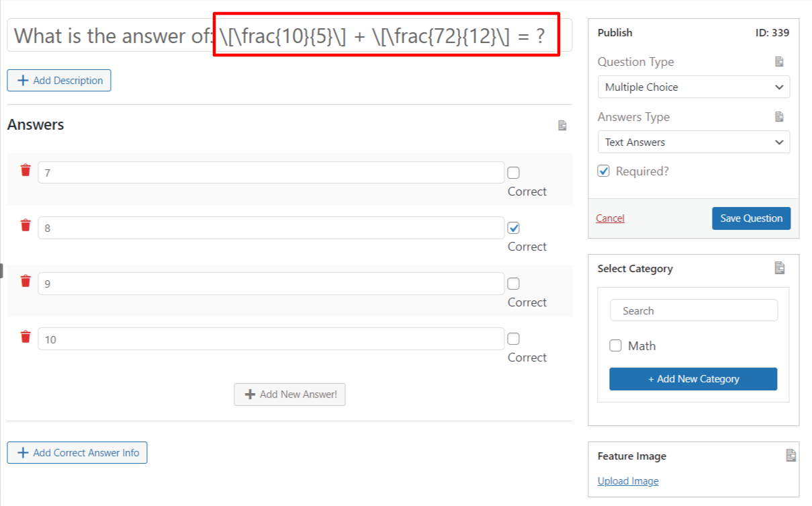
Task: Click trash icon beside answer 9
Action: pos(26,281)
